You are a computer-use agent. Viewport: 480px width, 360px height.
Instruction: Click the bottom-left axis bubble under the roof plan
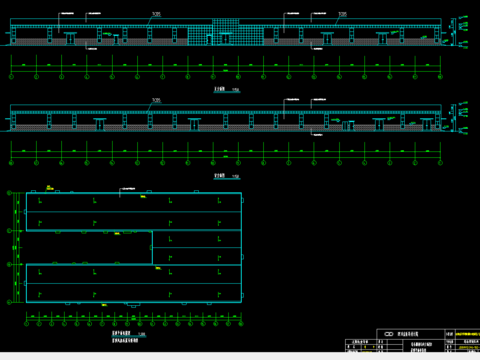27,324
